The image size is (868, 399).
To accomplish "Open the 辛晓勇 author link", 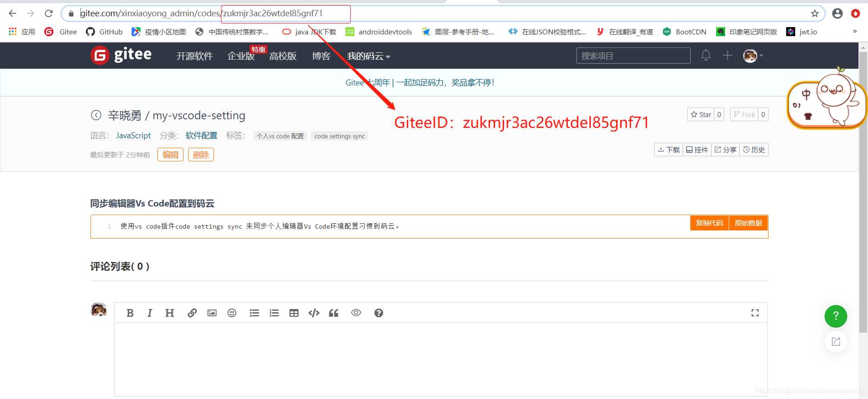I will tap(124, 116).
